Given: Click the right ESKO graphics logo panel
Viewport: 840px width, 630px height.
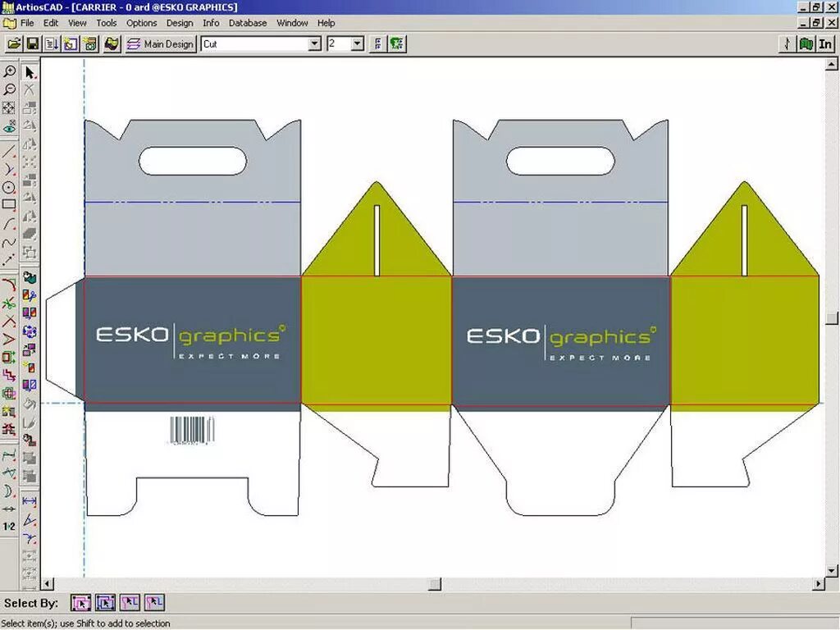Looking at the screenshot, I should coord(561,343).
